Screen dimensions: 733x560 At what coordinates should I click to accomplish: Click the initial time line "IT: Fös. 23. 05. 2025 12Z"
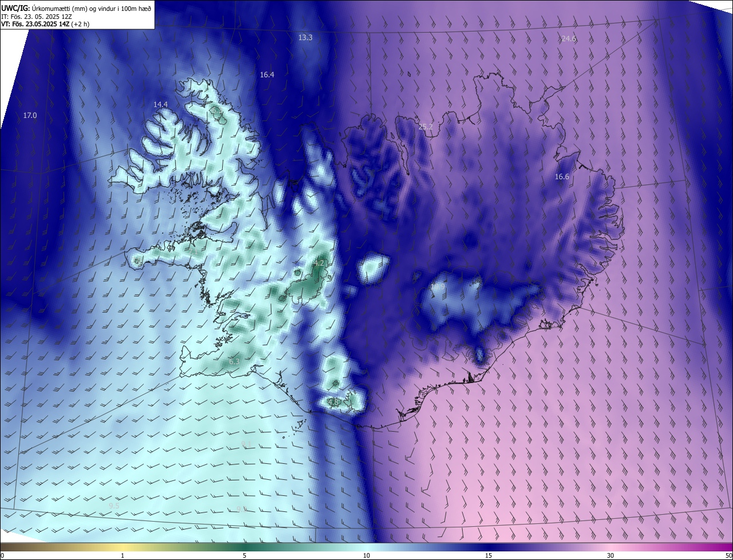point(37,16)
